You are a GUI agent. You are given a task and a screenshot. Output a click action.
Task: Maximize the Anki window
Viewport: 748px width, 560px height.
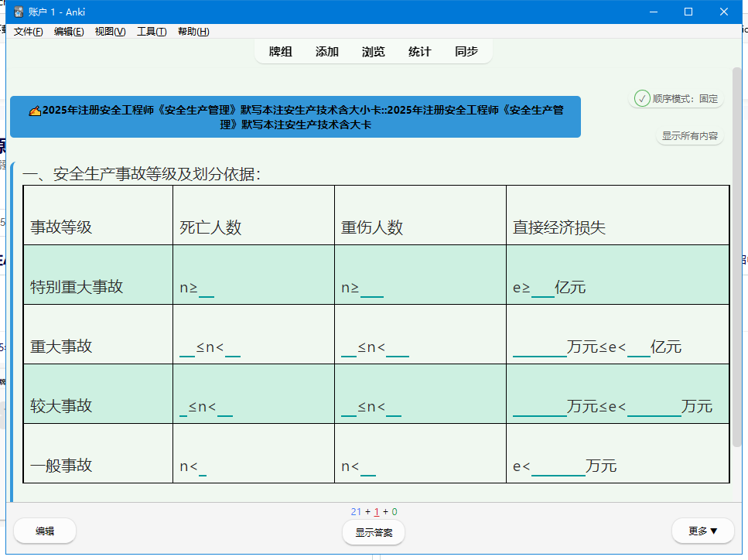pos(688,12)
